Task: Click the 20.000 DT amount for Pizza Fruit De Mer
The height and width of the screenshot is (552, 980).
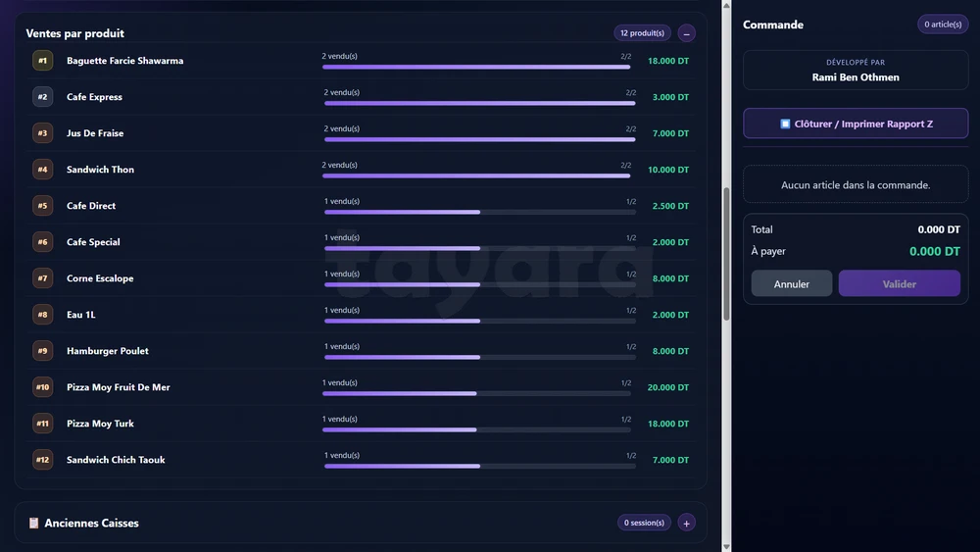Action: [668, 387]
